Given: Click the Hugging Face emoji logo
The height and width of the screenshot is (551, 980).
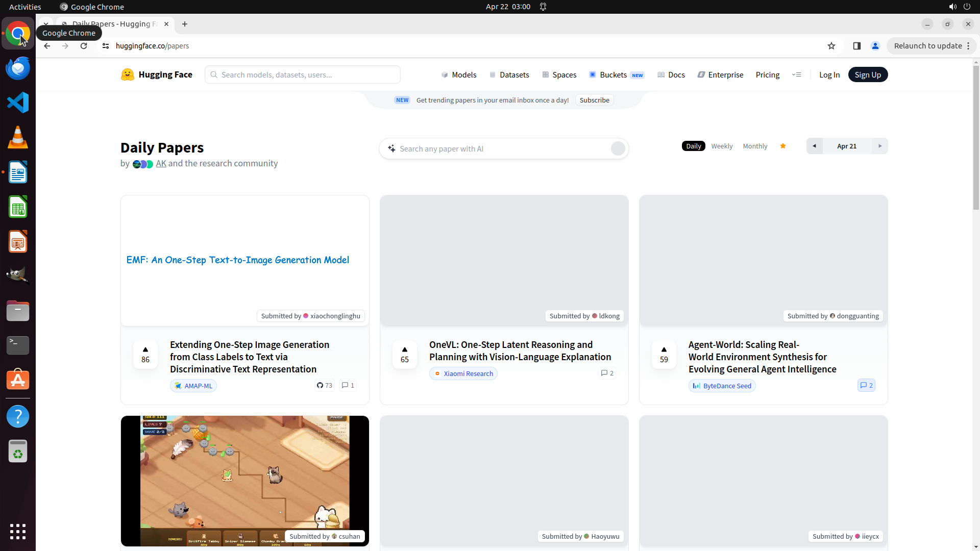Looking at the screenshot, I should coord(127,74).
